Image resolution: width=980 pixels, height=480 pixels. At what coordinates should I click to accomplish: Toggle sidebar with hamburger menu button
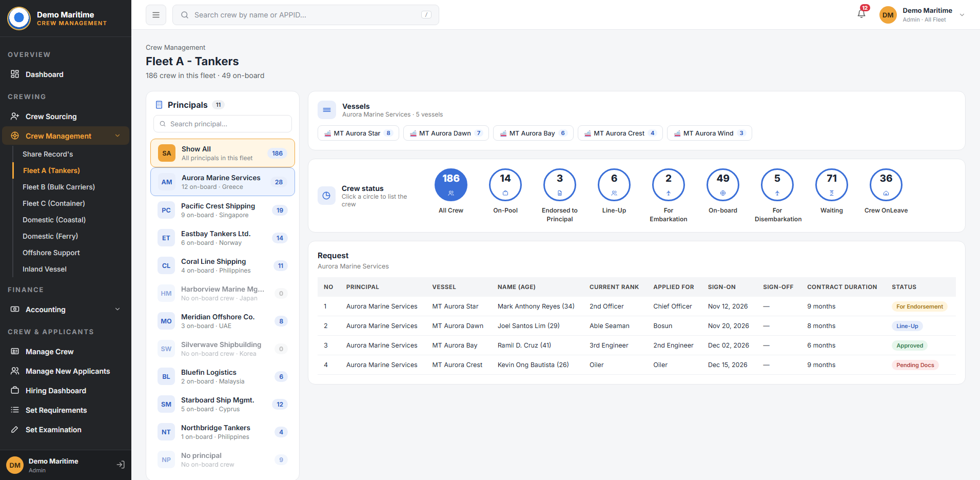click(156, 15)
